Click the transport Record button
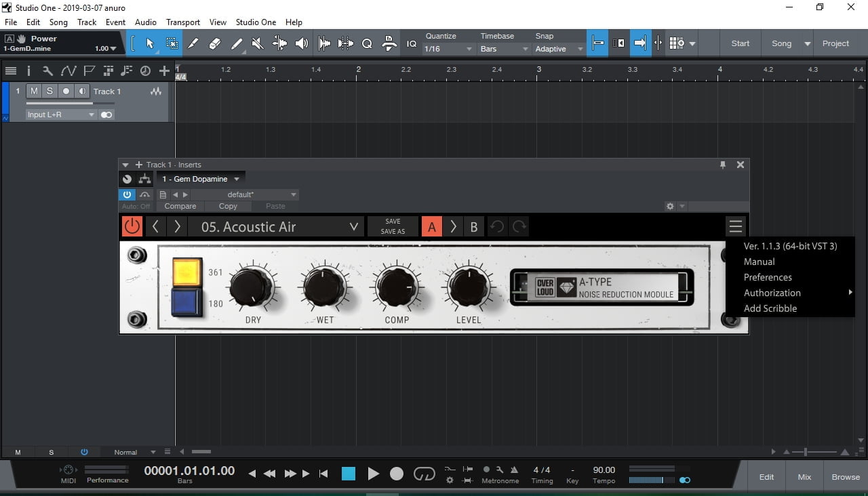Viewport: 868px width, 496px height. (x=397, y=474)
